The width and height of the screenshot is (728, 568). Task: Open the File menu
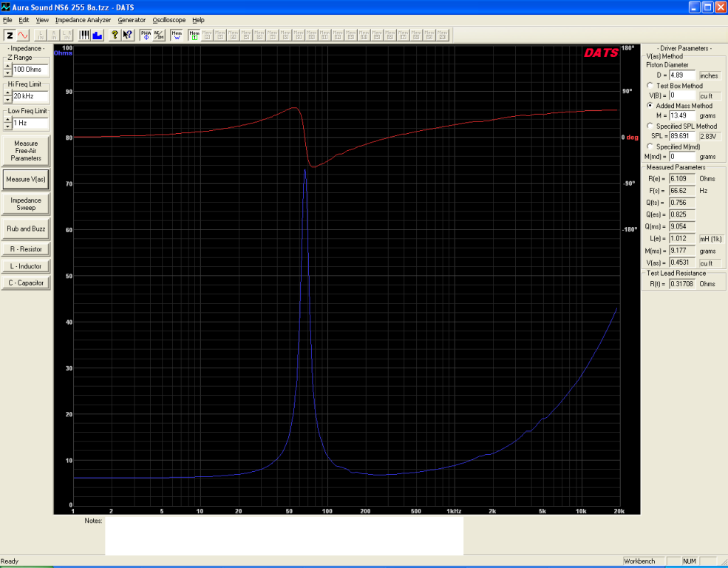(7, 20)
